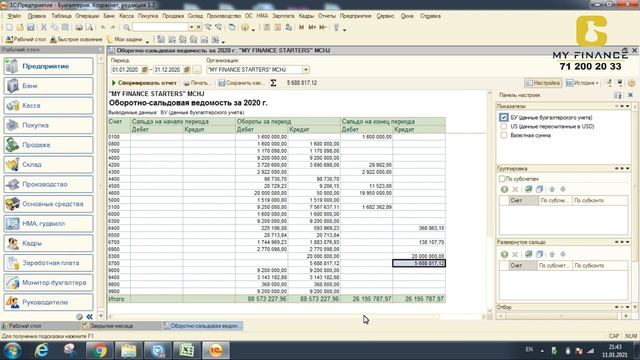Open the Банк section

pyautogui.click(x=49, y=86)
